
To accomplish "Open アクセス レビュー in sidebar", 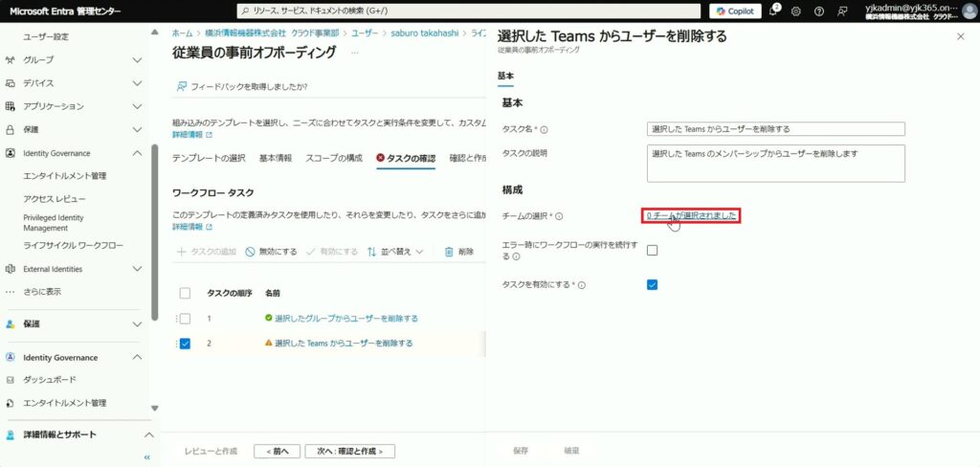I will coord(55,199).
